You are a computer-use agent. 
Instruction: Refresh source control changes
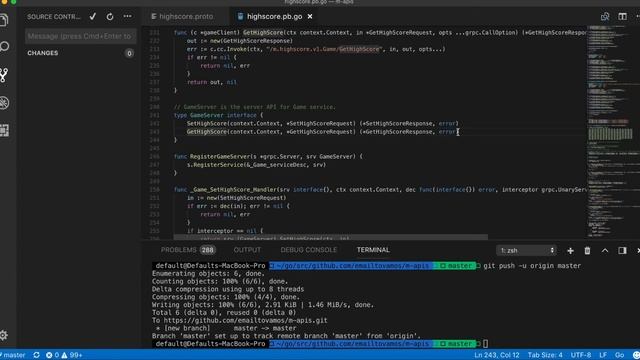click(x=110, y=17)
